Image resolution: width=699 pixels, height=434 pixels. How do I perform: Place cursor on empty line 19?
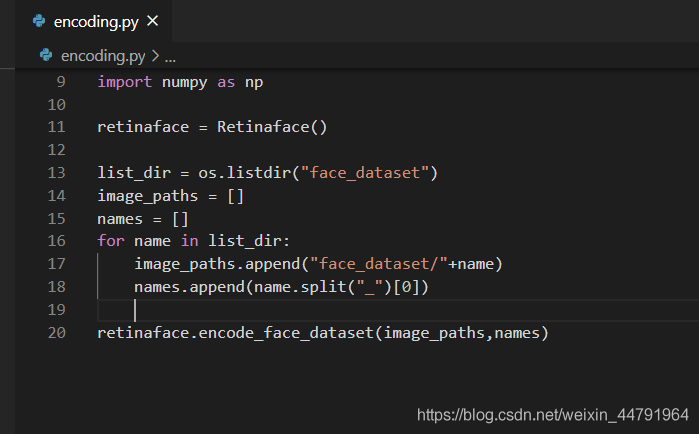398,310
